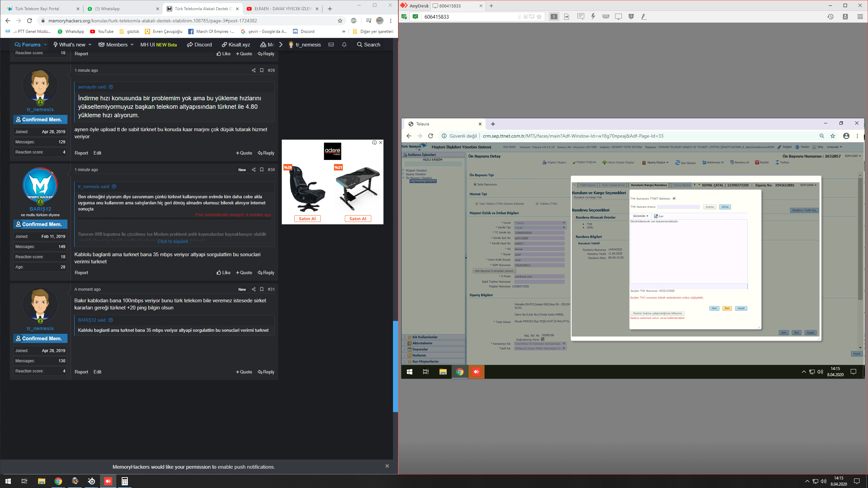This screenshot has width=868, height=488.
Task: Open the Language dropdown in Telaura
Action: click(x=834, y=147)
